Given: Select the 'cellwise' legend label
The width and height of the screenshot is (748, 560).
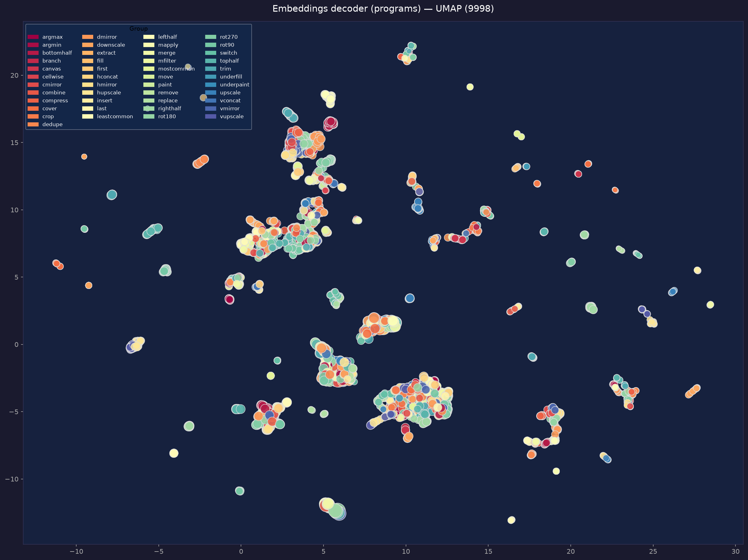Looking at the screenshot, I should 53,77.
